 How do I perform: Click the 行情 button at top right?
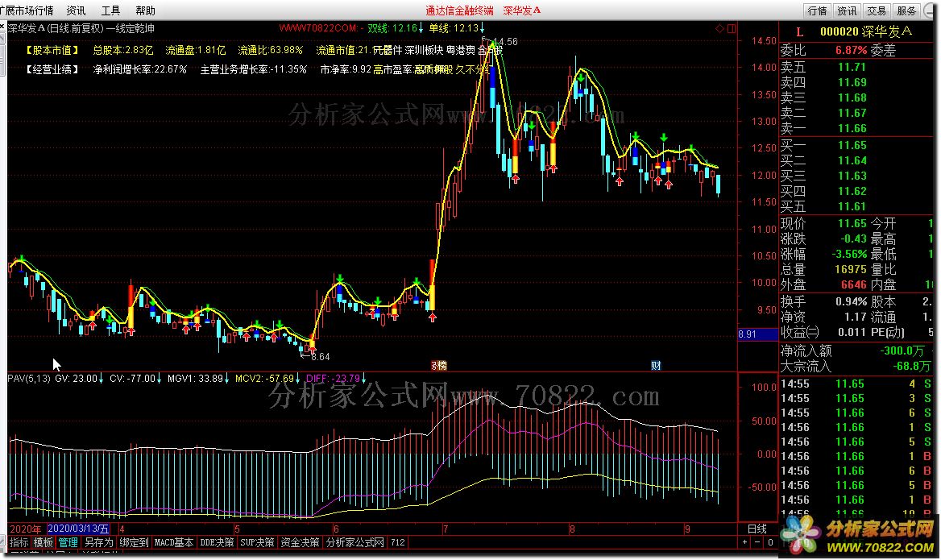tap(818, 10)
